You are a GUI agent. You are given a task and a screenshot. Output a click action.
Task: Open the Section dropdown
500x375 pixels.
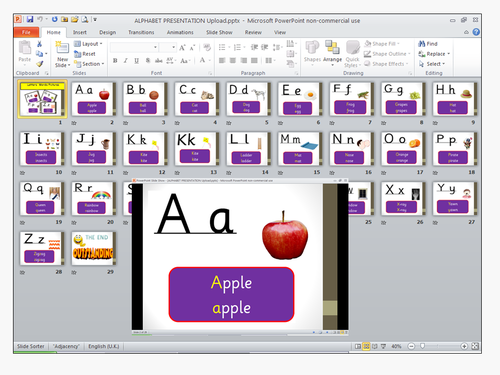coord(89,64)
